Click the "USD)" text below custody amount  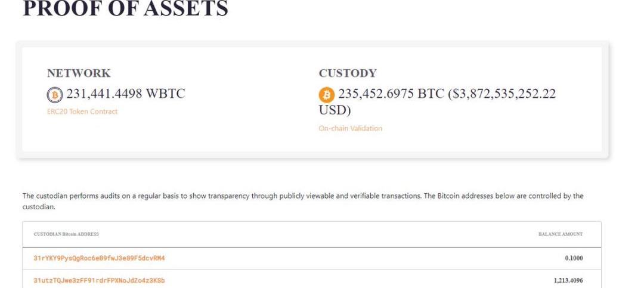click(335, 111)
